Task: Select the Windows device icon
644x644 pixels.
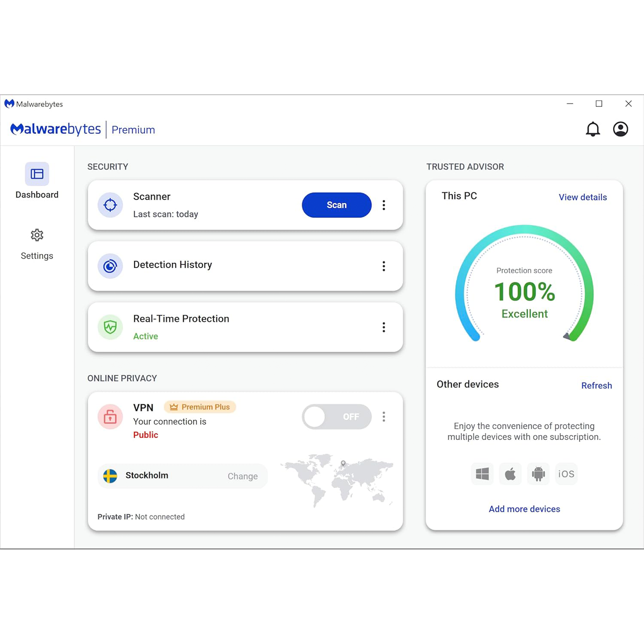Action: tap(482, 474)
